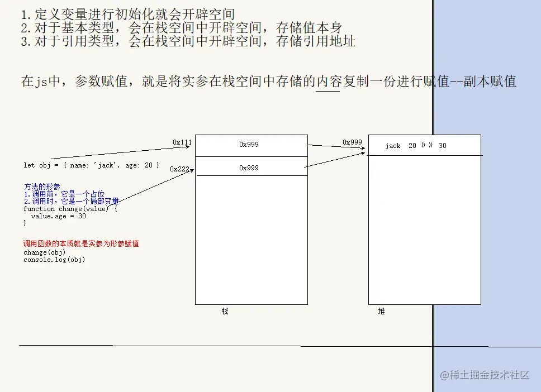
Task: Select the console.log(obj) line
Action: [54, 259]
